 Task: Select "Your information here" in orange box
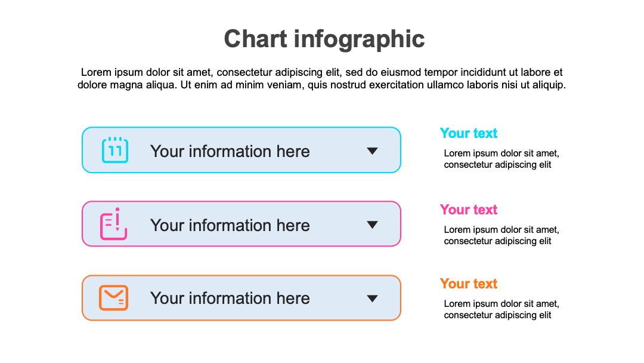point(230,298)
